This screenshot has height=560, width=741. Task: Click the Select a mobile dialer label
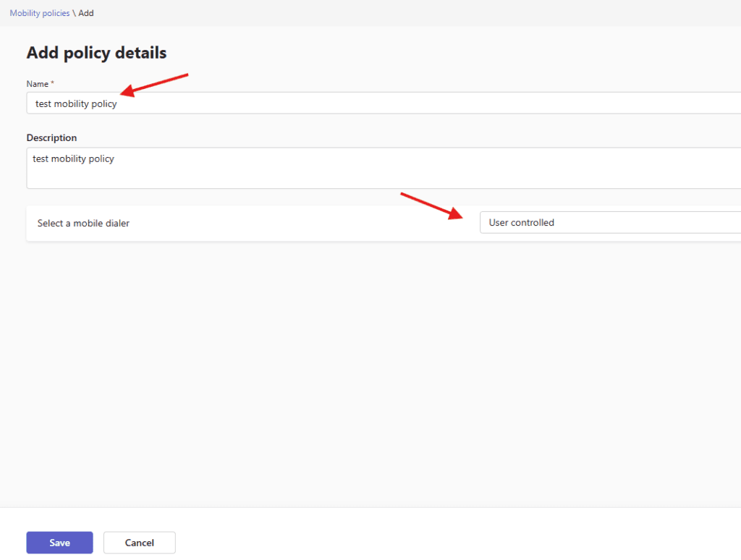83,224
